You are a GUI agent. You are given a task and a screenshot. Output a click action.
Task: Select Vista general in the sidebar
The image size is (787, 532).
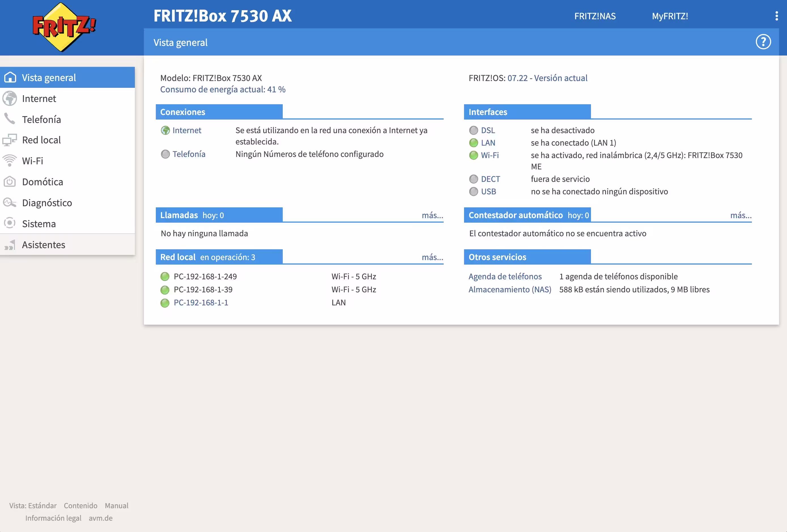[67, 77]
